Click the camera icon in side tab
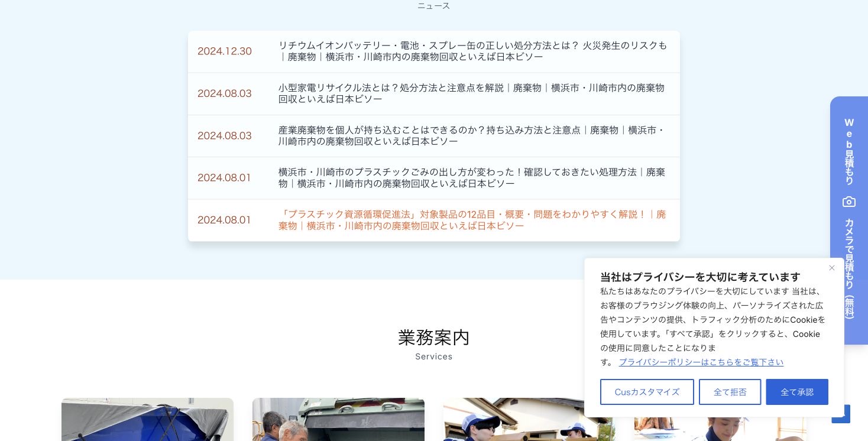Screen dimensions: 868x441 tap(849, 202)
